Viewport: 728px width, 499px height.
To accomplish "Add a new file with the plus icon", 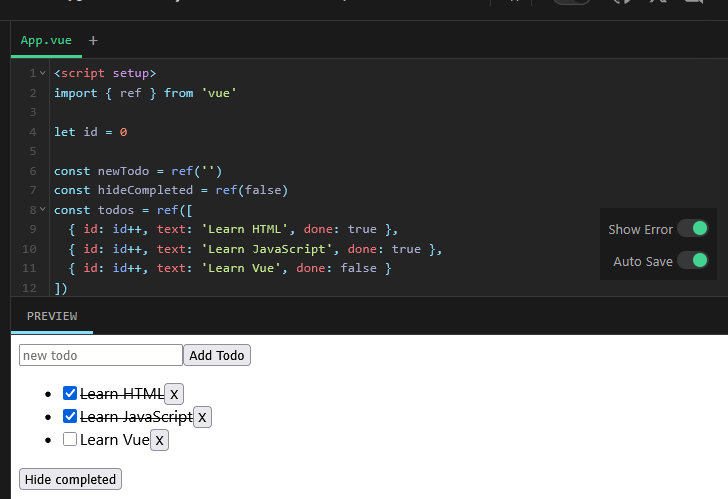I will [93, 41].
